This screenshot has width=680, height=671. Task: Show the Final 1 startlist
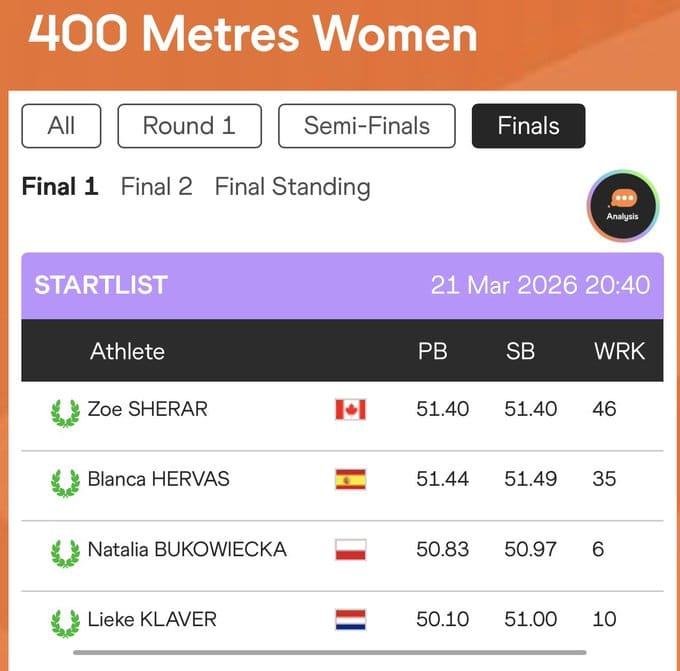click(60, 187)
